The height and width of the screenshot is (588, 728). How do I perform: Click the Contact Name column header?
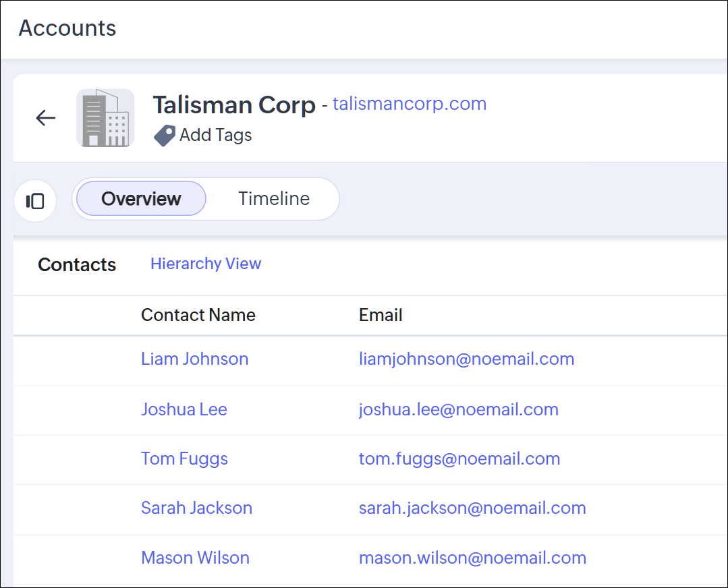coord(198,315)
